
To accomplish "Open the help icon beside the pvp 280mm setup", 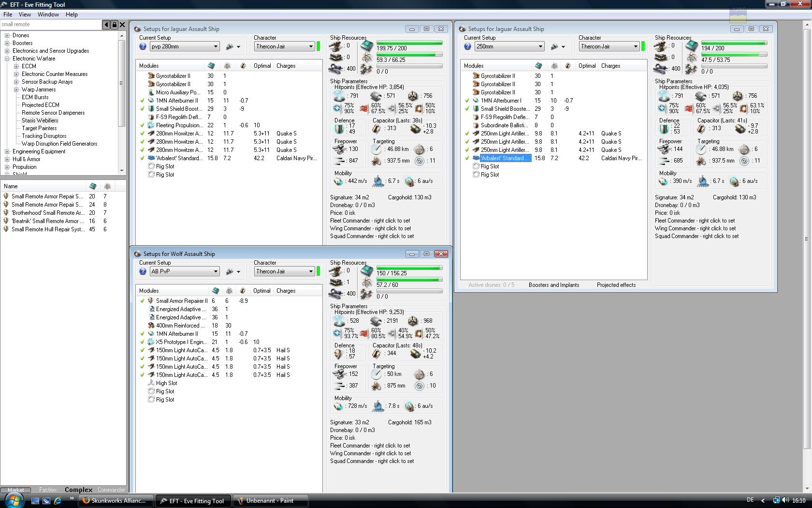I will [143, 46].
